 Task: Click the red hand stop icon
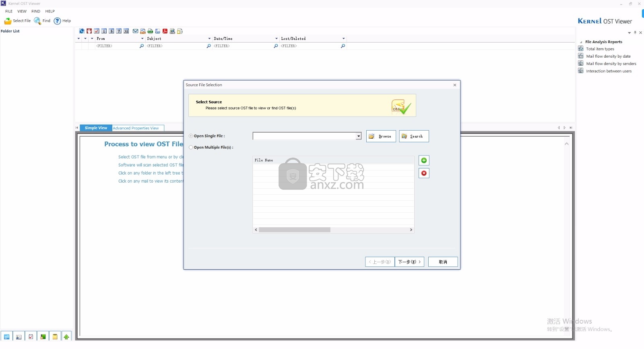tap(89, 31)
